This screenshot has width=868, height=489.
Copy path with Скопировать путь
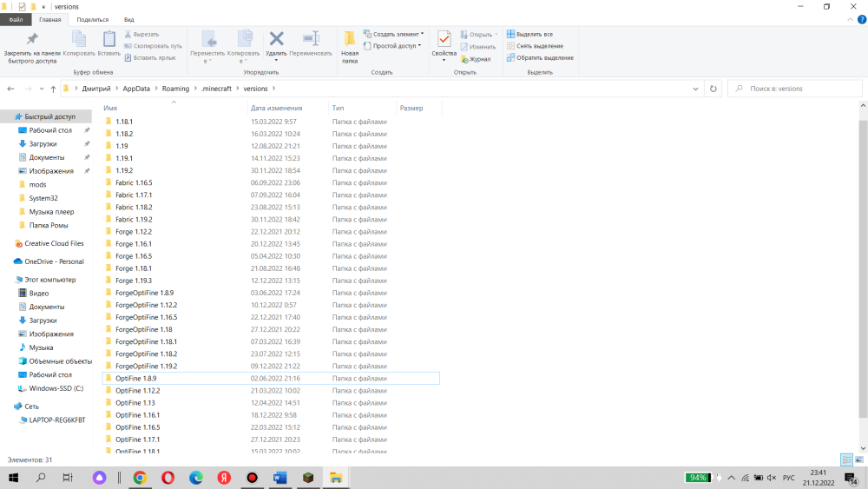[x=153, y=46]
